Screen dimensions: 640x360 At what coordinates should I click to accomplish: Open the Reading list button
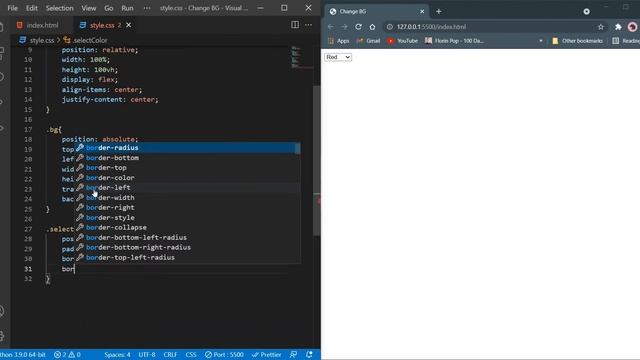pyautogui.click(x=626, y=41)
